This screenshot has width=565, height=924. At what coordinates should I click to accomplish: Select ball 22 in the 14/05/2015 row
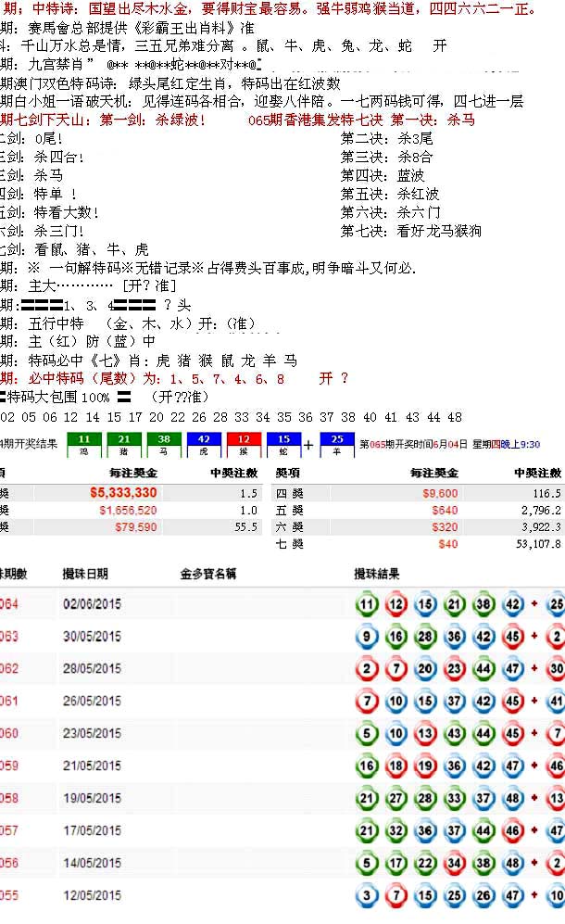click(x=425, y=864)
